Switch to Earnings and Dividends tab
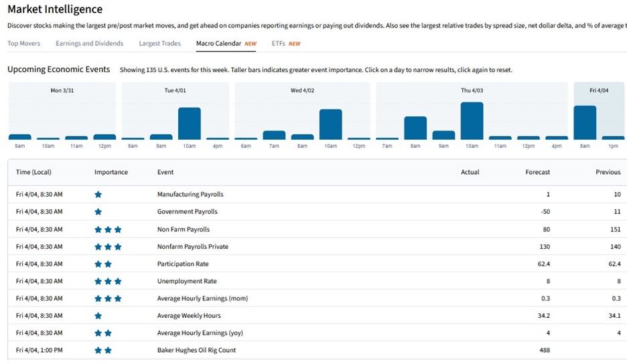The height and width of the screenshot is (364, 627). point(89,43)
